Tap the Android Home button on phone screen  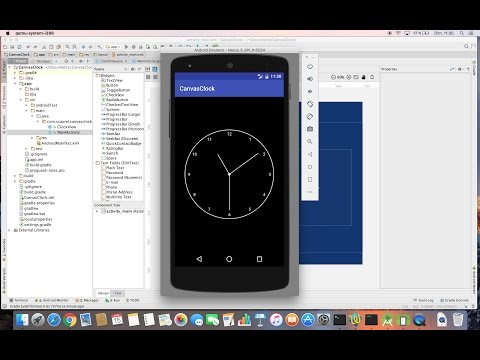(229, 259)
